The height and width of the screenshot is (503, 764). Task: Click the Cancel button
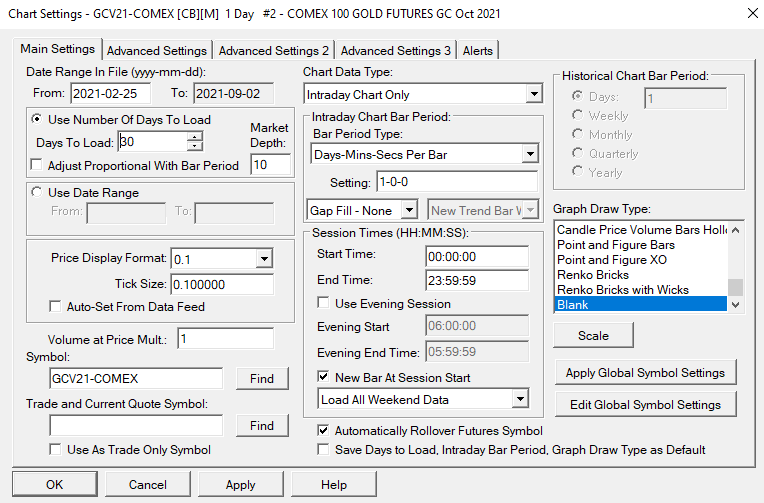(x=148, y=484)
